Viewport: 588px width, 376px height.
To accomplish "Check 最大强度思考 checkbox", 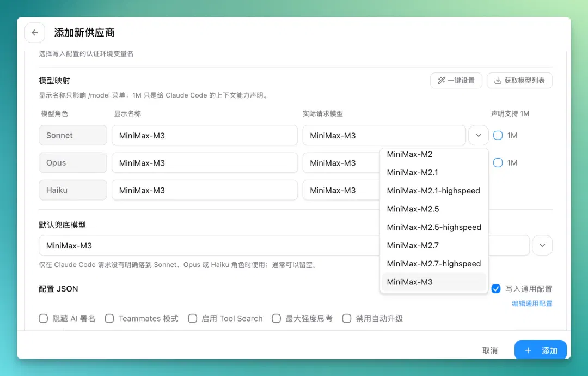I will (277, 318).
